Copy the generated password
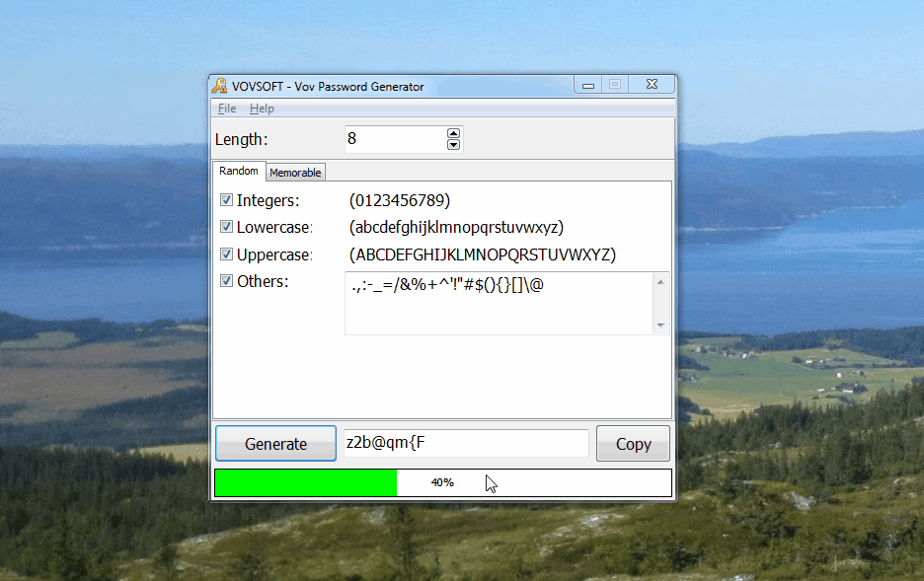 (634, 443)
